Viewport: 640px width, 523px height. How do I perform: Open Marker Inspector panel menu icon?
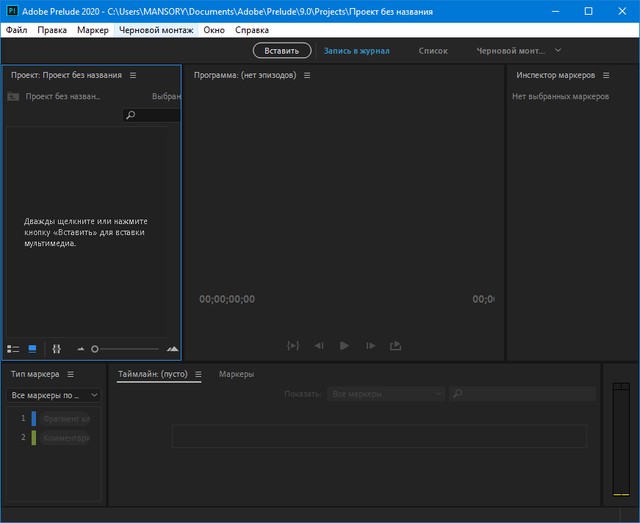(x=608, y=75)
